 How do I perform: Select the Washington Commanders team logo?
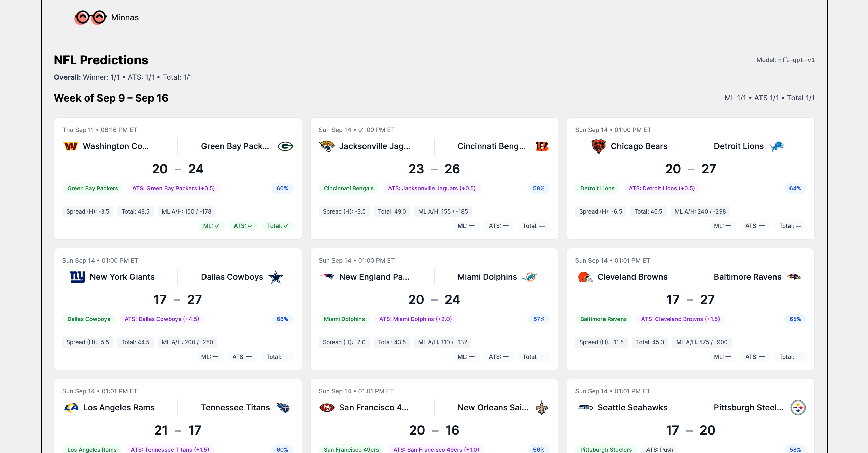(x=71, y=146)
